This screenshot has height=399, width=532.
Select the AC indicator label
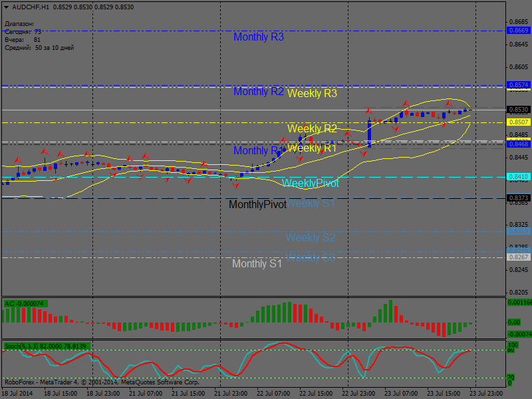click(x=25, y=304)
